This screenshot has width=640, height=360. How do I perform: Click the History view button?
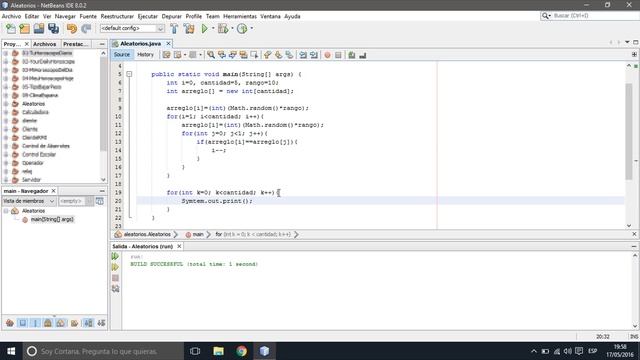145,55
